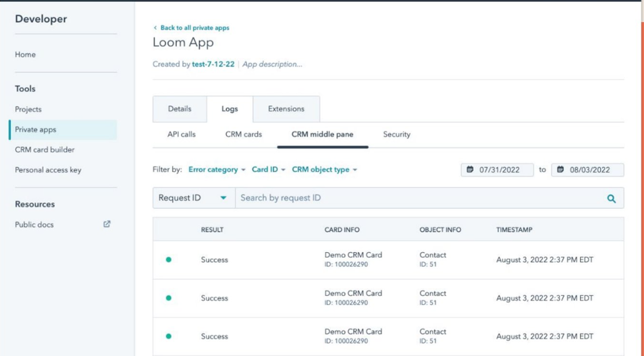The image size is (644, 356).
Task: Click first row green success status dot
Action: coord(168,260)
